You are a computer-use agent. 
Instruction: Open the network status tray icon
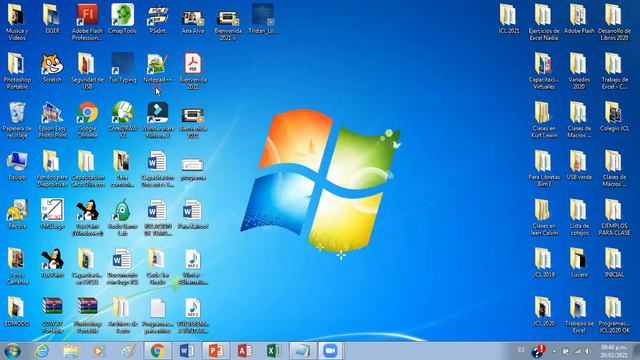point(578,351)
